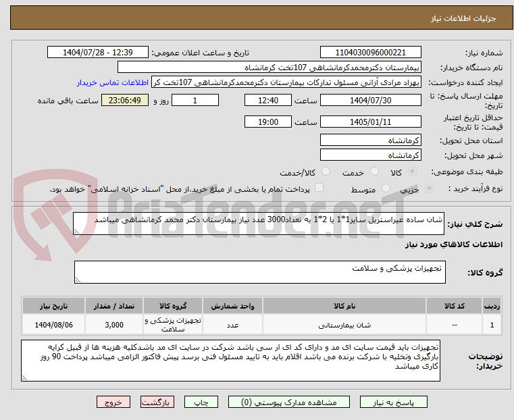Click the خروج exit button
The image size is (514, 420).
coord(113,402)
